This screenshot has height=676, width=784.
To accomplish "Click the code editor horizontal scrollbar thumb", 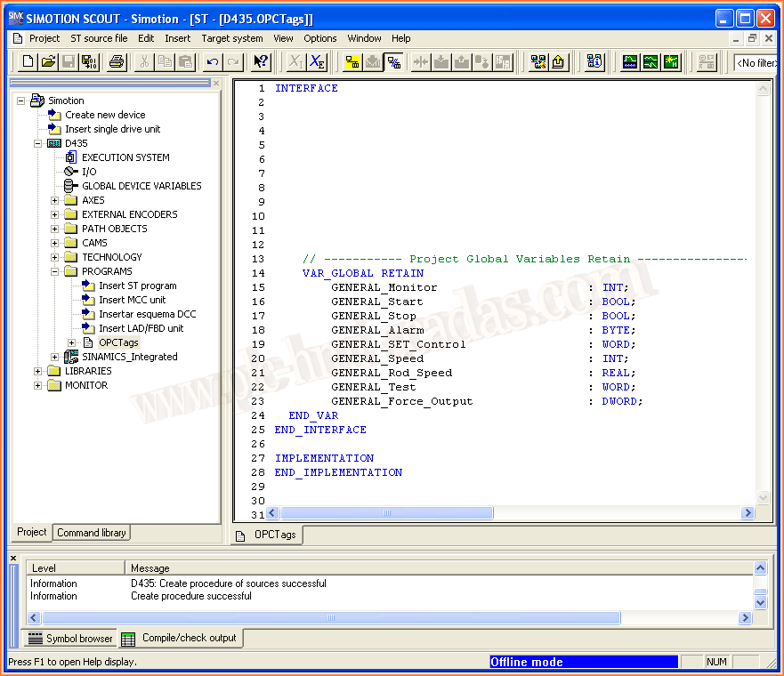I will pos(386,513).
